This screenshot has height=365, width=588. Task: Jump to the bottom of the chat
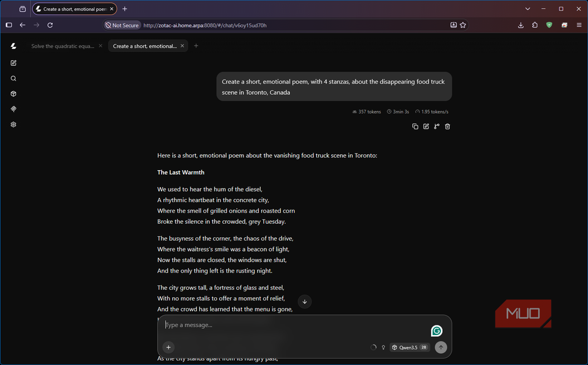tap(305, 301)
